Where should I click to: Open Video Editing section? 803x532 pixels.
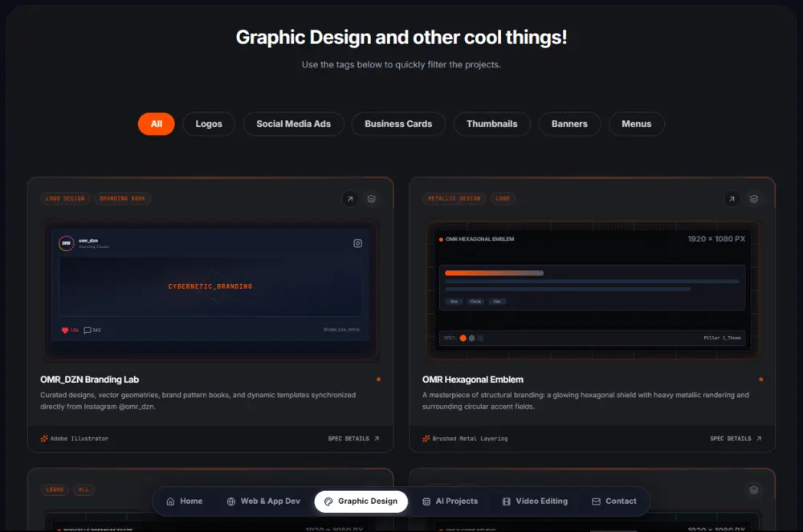535,502
